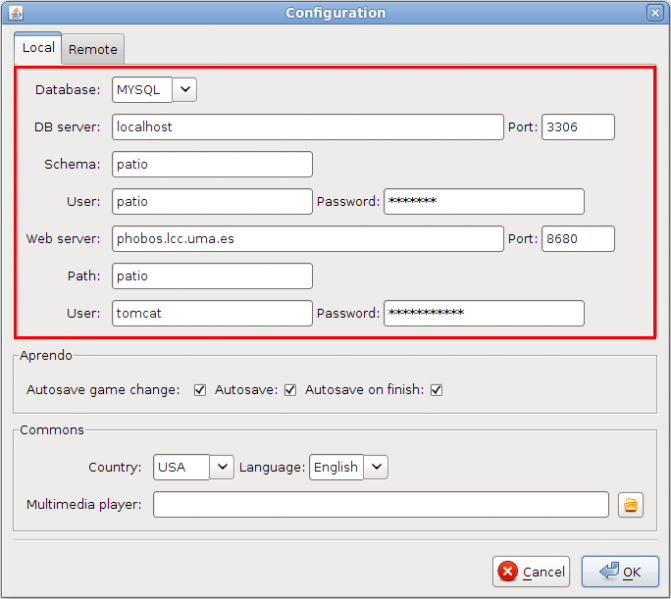The image size is (671, 599).
Task: Switch to the Local tab
Action: [38, 48]
